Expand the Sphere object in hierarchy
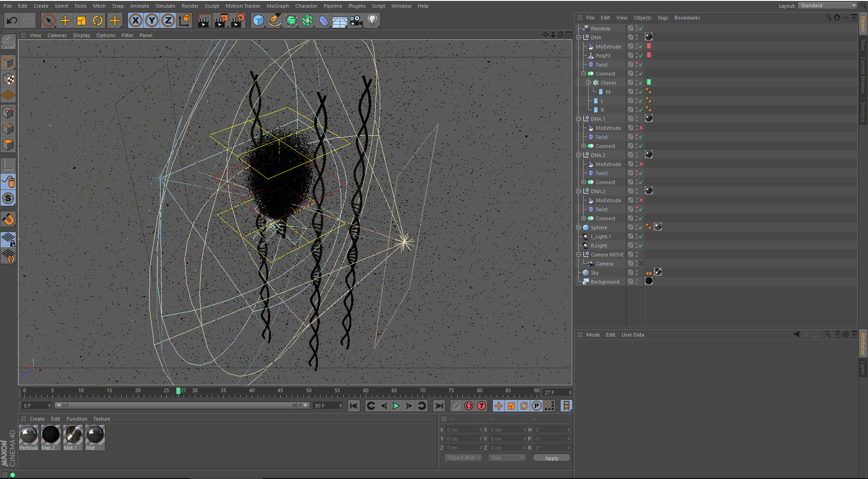This screenshot has height=479, width=868. (579, 228)
